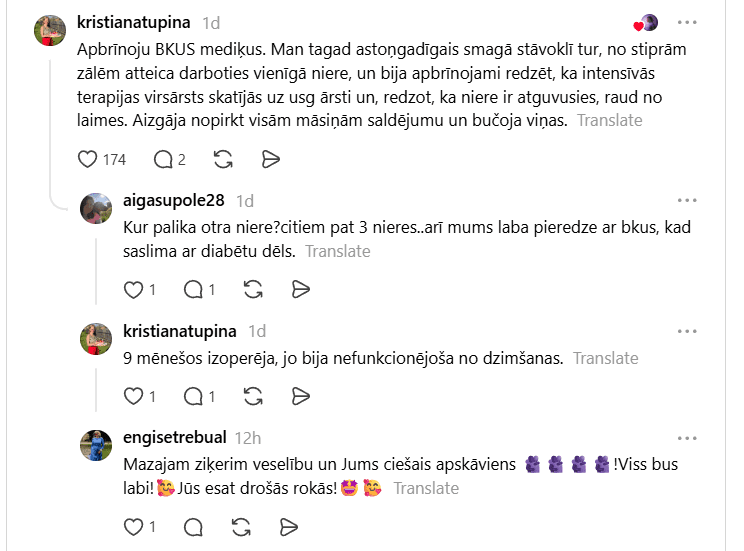Like kristianatupina's reply about 9 mēnešos

click(133, 396)
